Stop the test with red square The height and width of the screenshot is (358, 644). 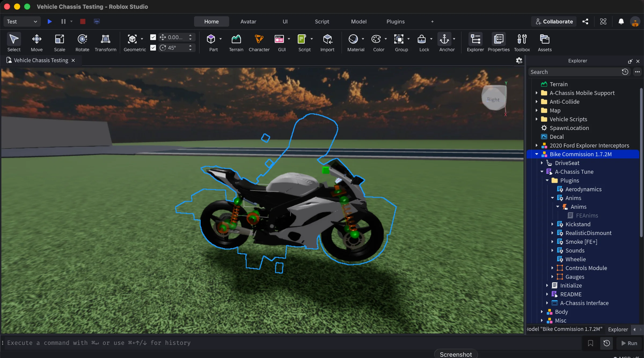pyautogui.click(x=83, y=21)
